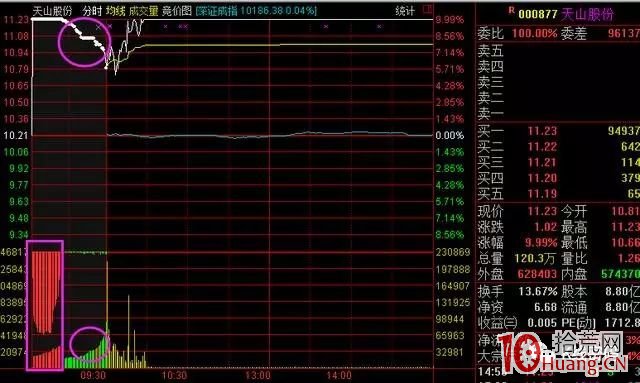Click the 13:00 time axis label
The width and height of the screenshot is (640, 383).
point(258,375)
